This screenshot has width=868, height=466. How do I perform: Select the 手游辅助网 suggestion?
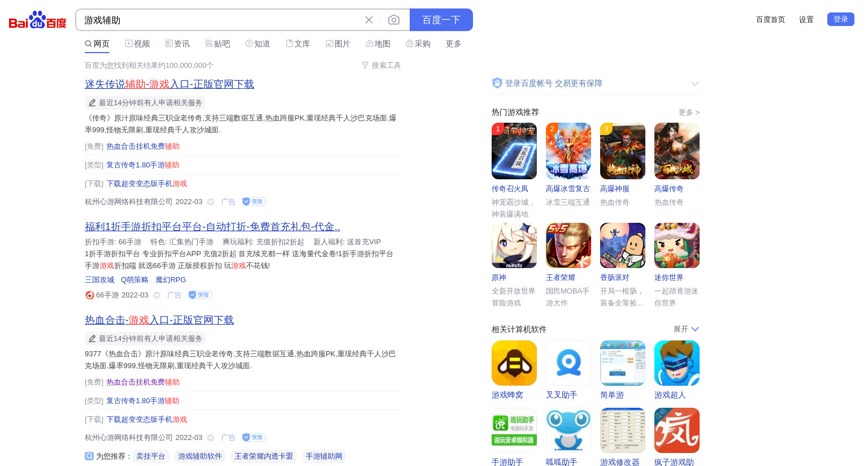coord(324,456)
